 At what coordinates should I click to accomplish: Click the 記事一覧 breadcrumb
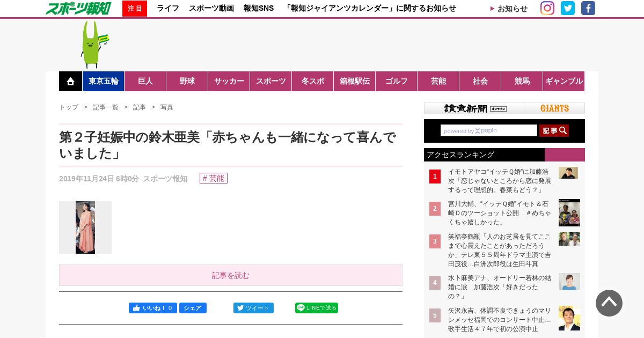click(106, 107)
